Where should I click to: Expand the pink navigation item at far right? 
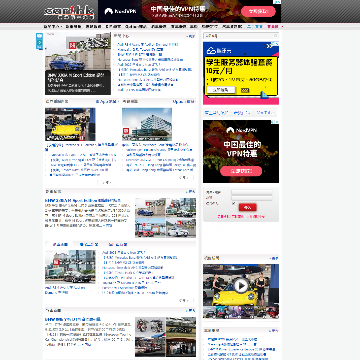click(x=275, y=26)
